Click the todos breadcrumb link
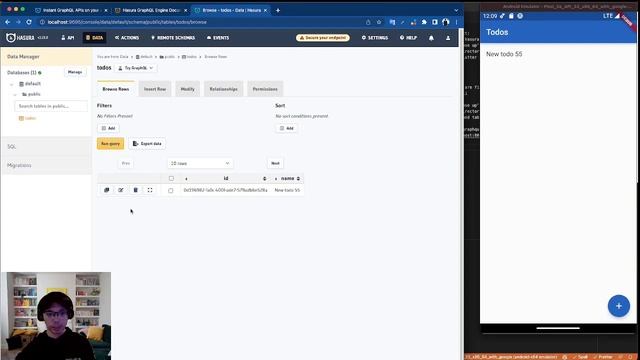 189,57
